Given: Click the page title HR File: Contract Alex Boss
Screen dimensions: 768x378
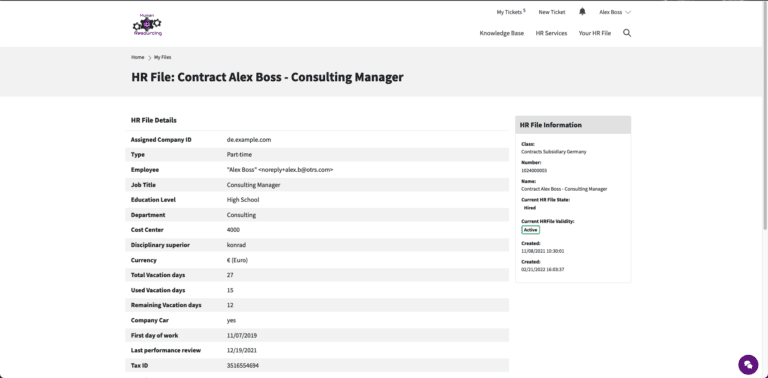Looking at the screenshot, I should tap(267, 77).
